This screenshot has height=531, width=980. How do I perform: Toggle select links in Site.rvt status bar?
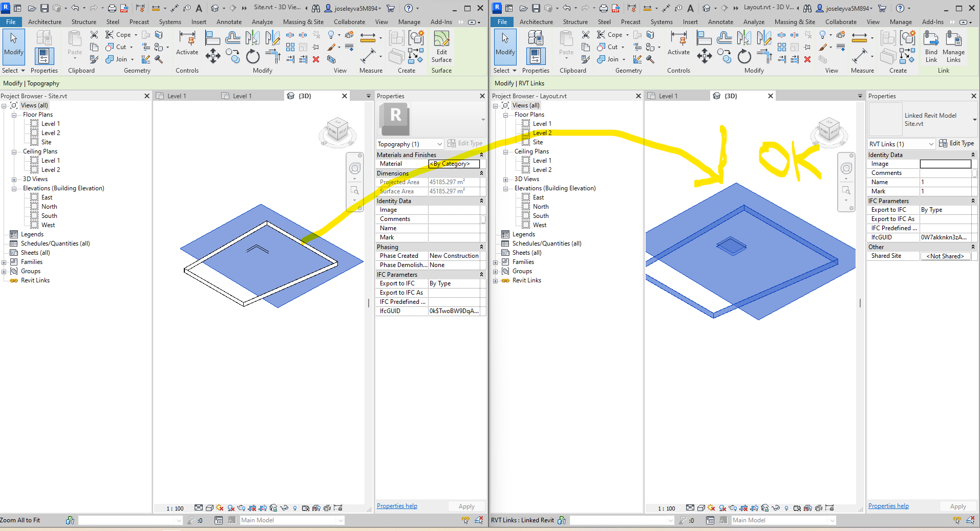click(465, 520)
